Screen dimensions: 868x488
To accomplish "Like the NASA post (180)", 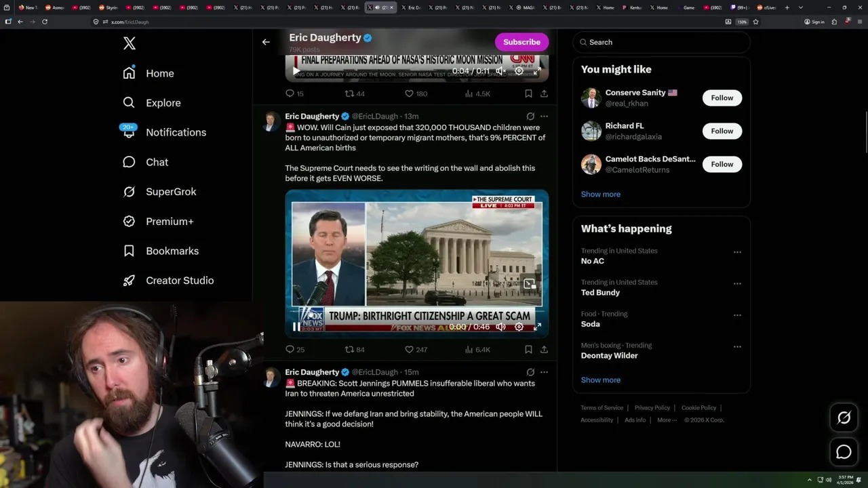I will [416, 94].
